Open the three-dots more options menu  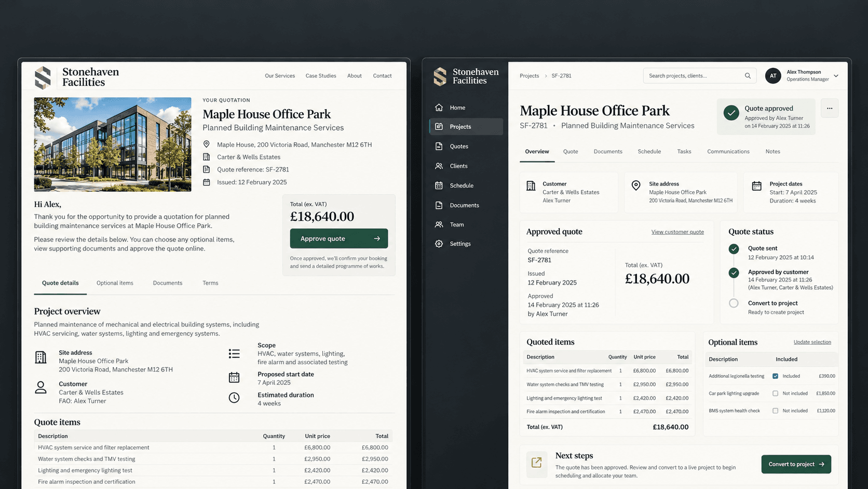(830, 109)
